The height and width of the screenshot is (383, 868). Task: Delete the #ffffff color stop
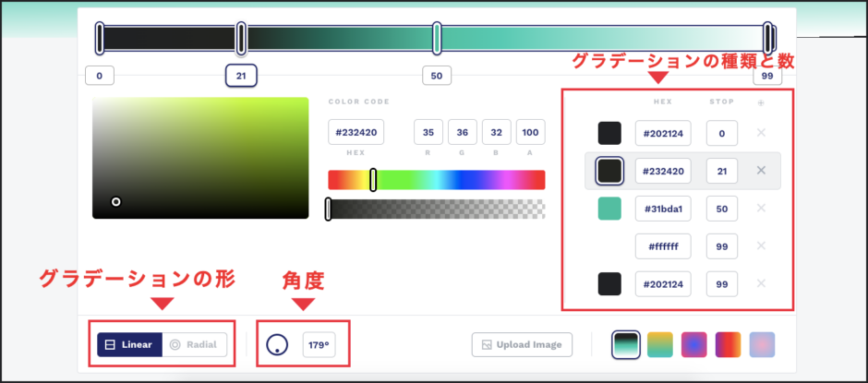tap(761, 245)
